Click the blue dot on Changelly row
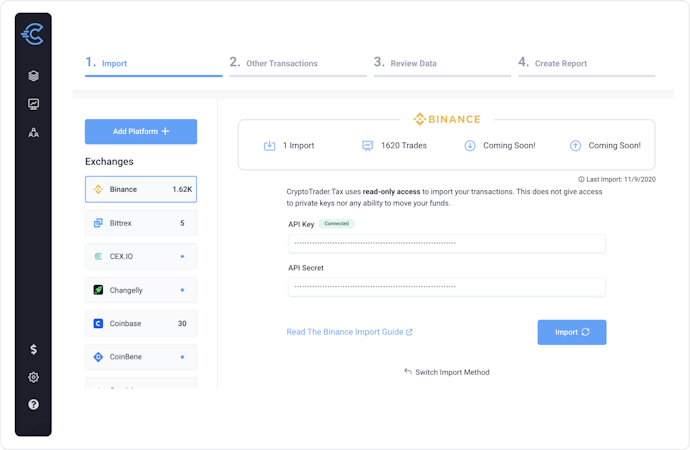The height and width of the screenshot is (450, 690). pyautogui.click(x=182, y=290)
